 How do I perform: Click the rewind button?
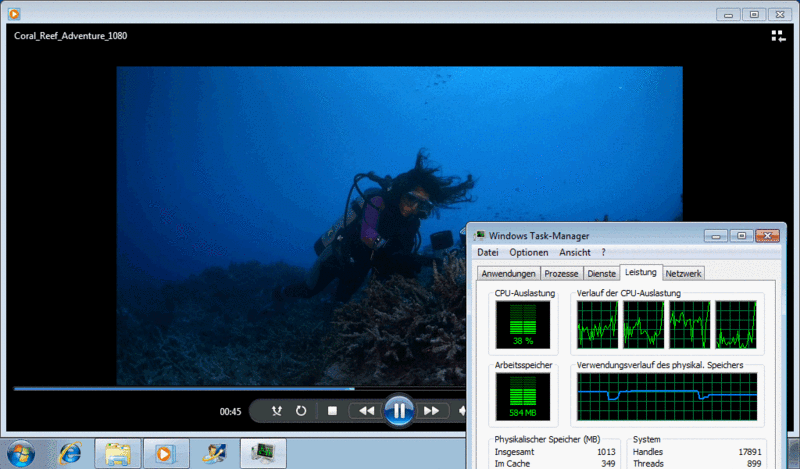[367, 410]
